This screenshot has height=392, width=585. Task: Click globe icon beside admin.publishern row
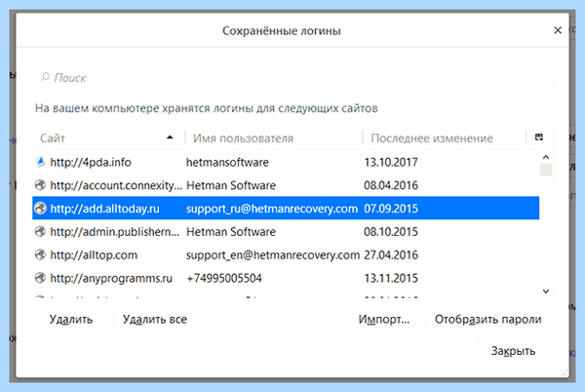[40, 231]
